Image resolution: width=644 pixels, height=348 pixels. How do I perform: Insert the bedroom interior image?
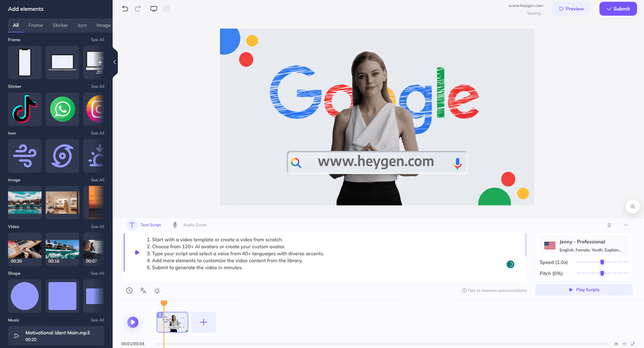pos(62,202)
